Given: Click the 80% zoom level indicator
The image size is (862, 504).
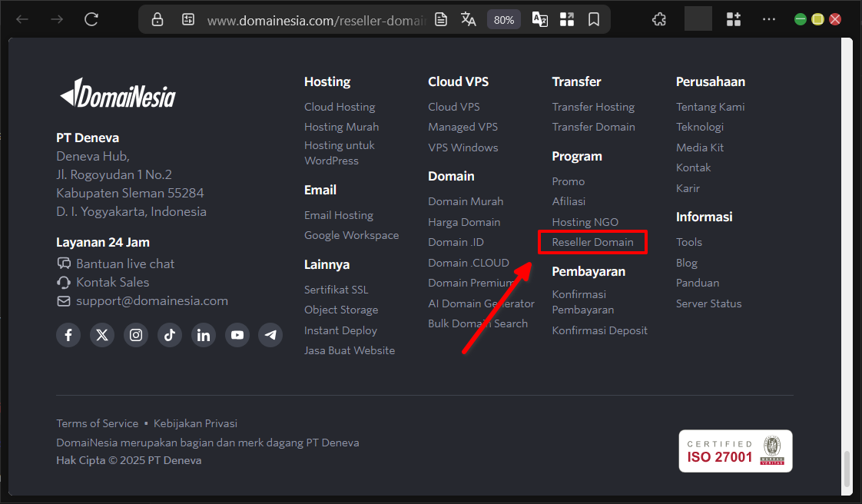Looking at the screenshot, I should (x=504, y=20).
